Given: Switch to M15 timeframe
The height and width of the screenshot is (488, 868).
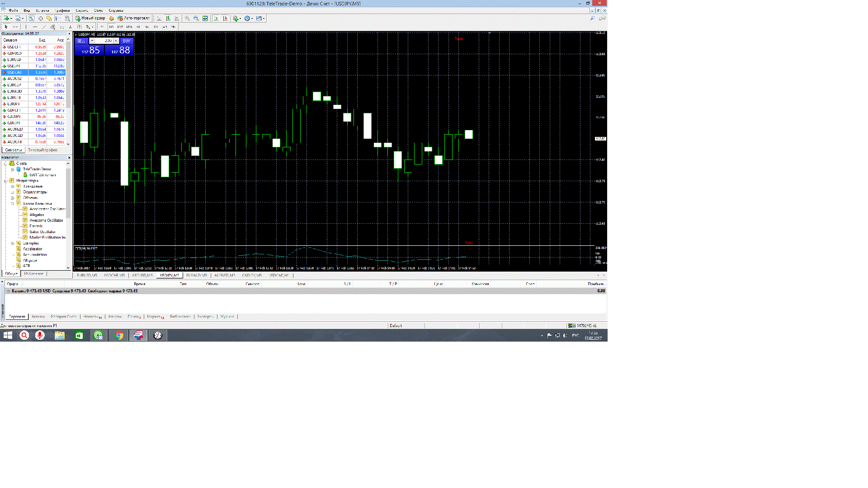Looking at the screenshot, I should (120, 27).
